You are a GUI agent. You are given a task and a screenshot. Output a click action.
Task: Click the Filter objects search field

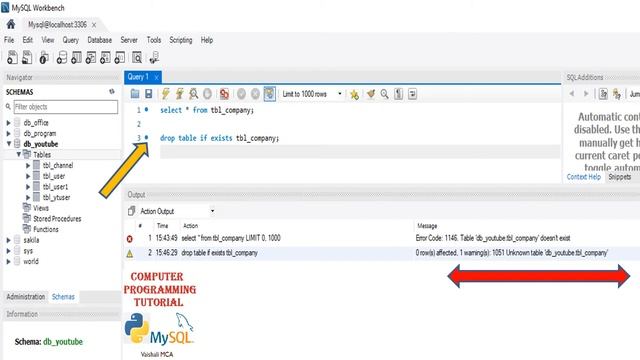pos(66,107)
